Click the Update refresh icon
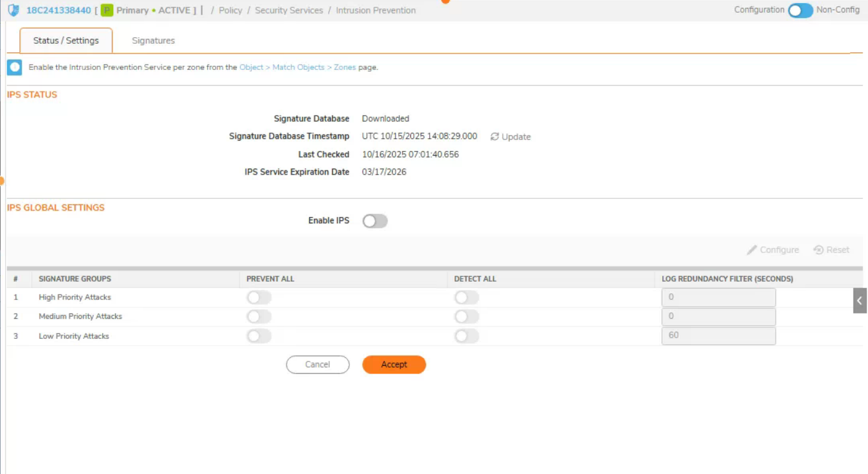This screenshot has height=474, width=868. click(x=494, y=137)
